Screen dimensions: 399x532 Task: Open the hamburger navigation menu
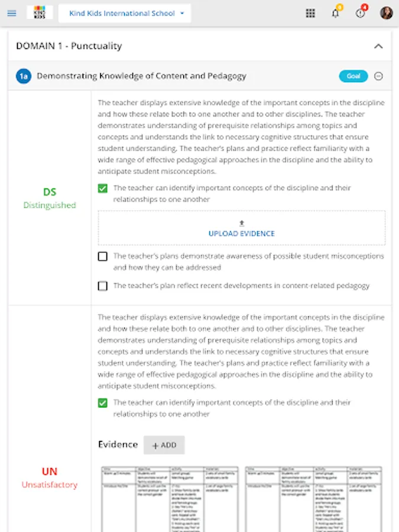click(x=12, y=13)
